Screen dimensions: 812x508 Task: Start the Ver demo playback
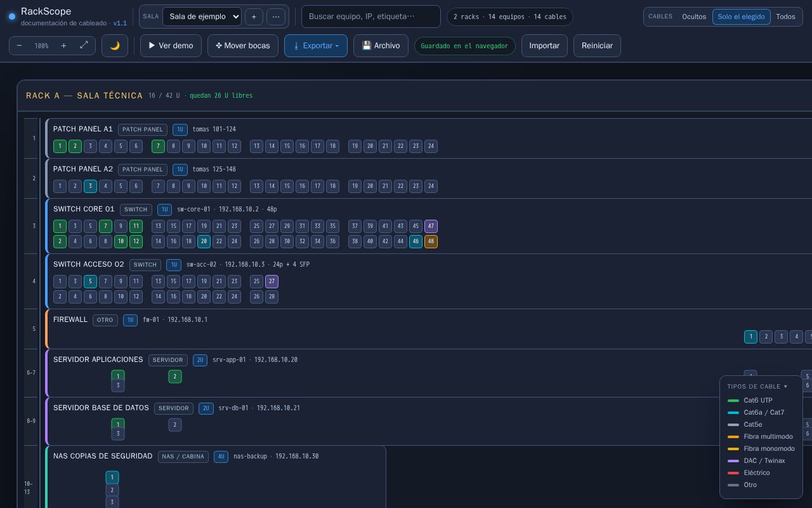[171, 46]
